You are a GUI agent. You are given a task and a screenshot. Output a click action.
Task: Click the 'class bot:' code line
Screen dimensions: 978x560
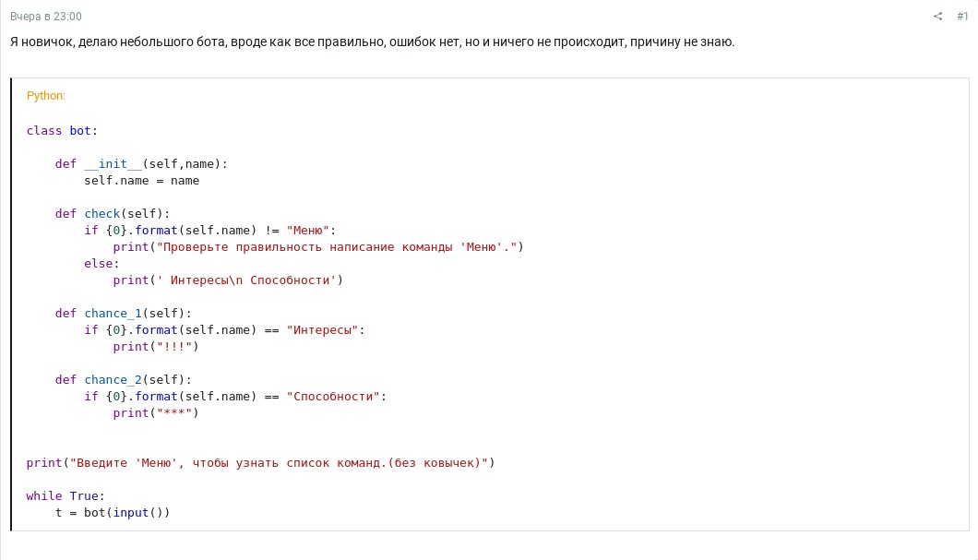coord(62,130)
